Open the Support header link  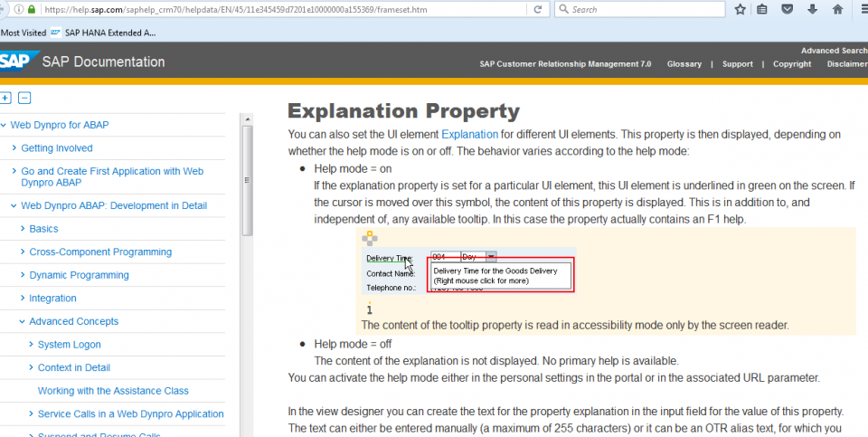(x=737, y=64)
